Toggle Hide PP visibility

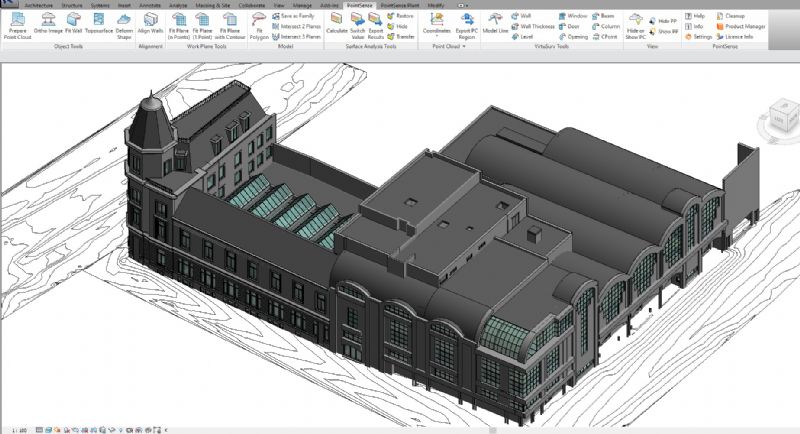[x=666, y=20]
